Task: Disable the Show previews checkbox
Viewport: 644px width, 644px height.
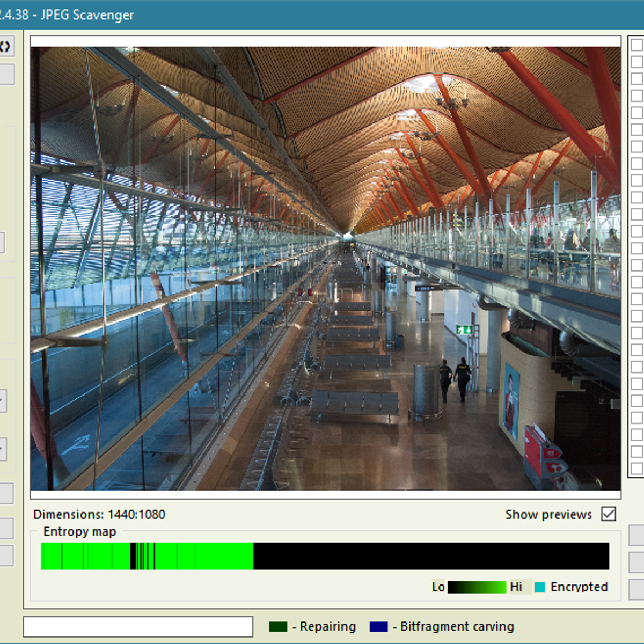Action: (608, 514)
